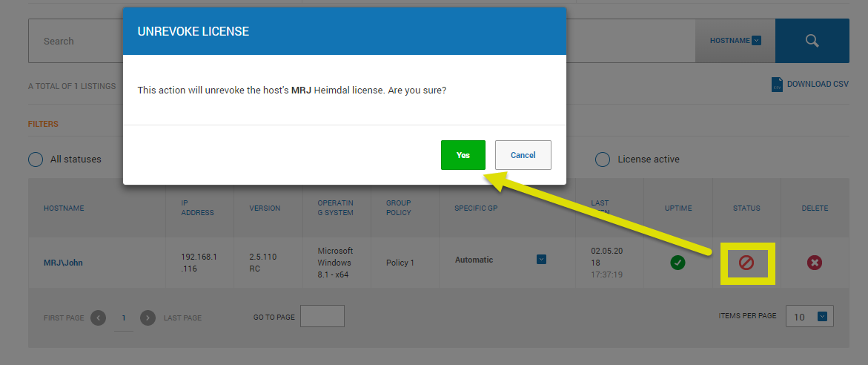
Task: Click FIRST PAGE link
Action: (64, 318)
